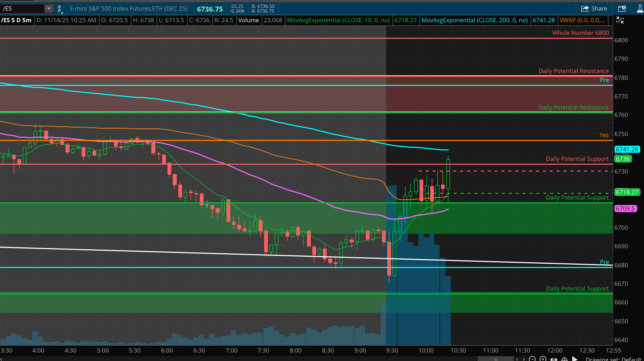The image size is (644, 361).
Task: Click the expand time axis arrows icon
Action: coord(554,359)
